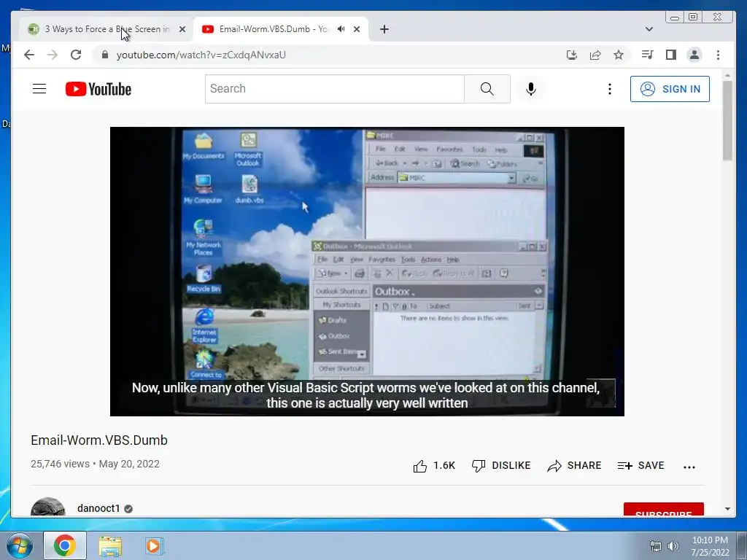This screenshot has height=560, width=747.
Task: Go back to the previous page
Action: click(x=29, y=55)
